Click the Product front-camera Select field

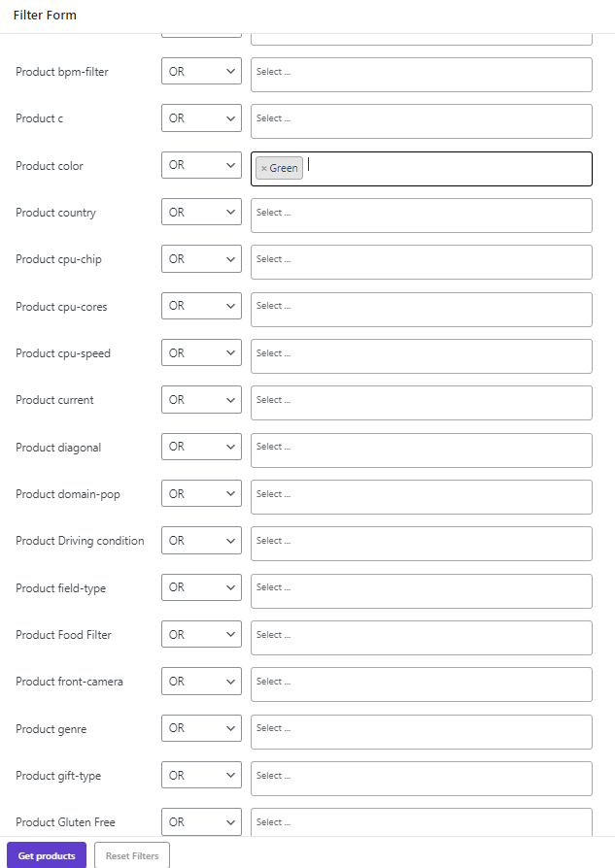click(421, 684)
